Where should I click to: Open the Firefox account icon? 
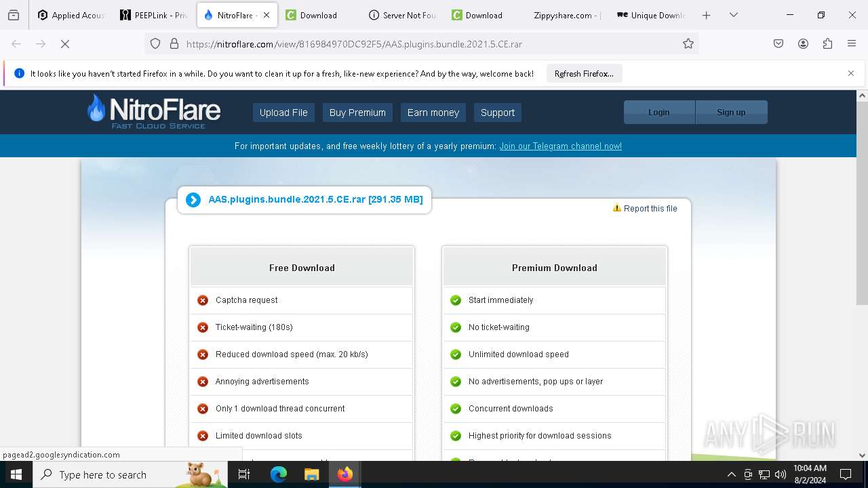point(803,43)
